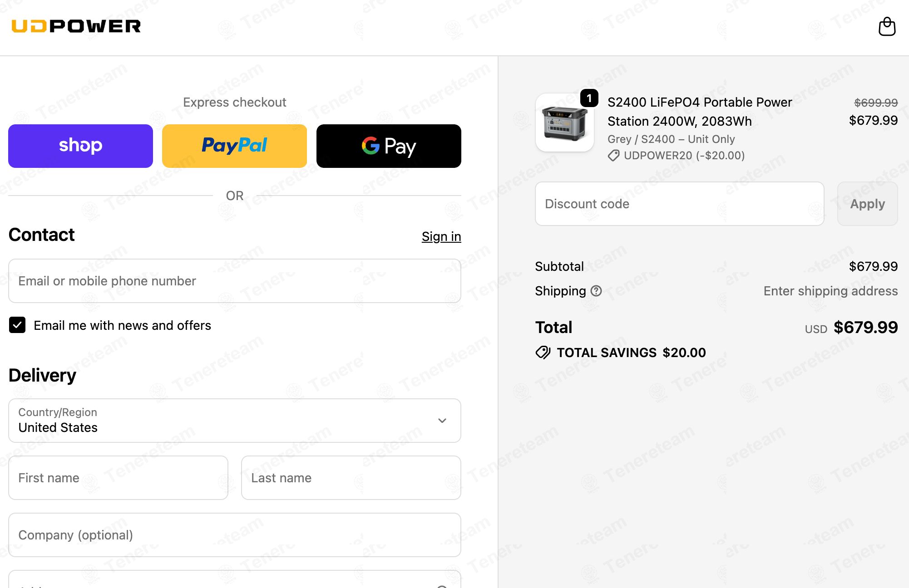909x588 pixels.
Task: Uncheck Email me with news and offers
Action: click(x=17, y=325)
